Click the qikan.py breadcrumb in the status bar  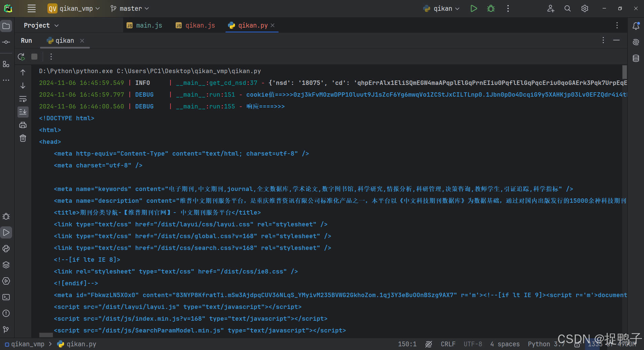coord(77,344)
